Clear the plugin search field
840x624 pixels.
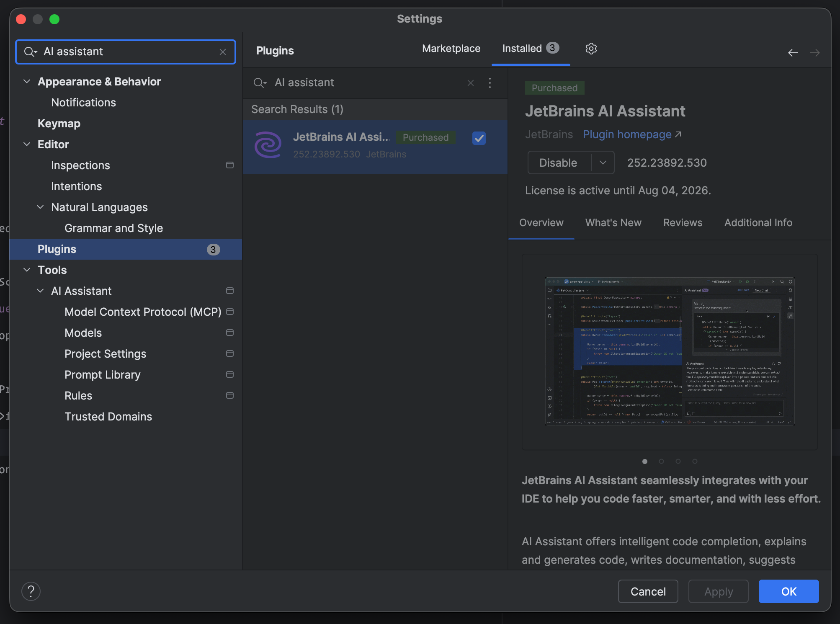[x=471, y=83]
